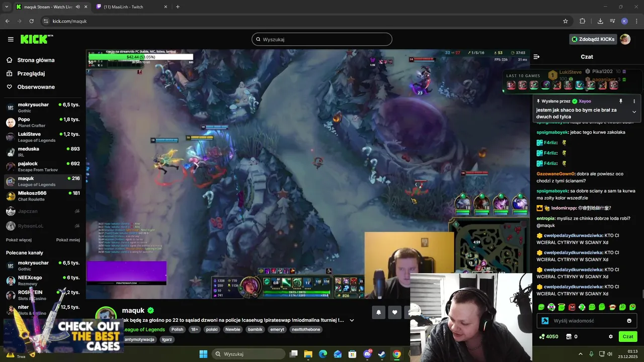644x362 pixels.
Task: Click GazowaneGown0 username in chat
Action: [x=555, y=174]
